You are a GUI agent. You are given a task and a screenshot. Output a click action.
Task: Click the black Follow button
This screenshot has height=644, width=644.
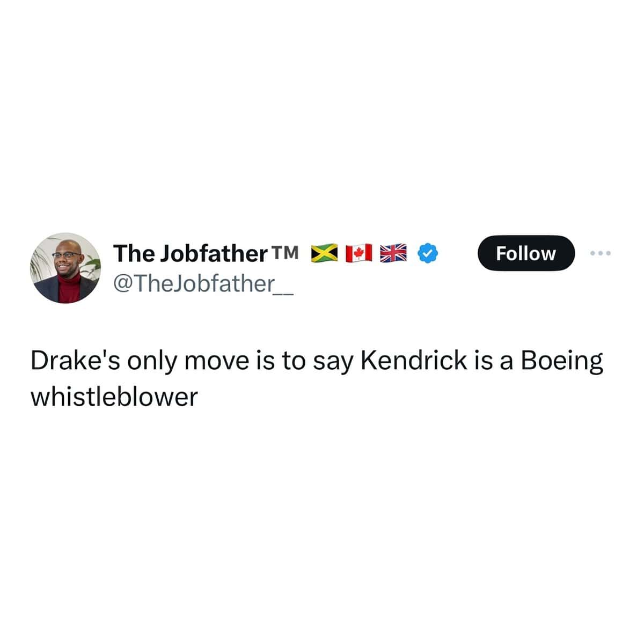tap(526, 253)
